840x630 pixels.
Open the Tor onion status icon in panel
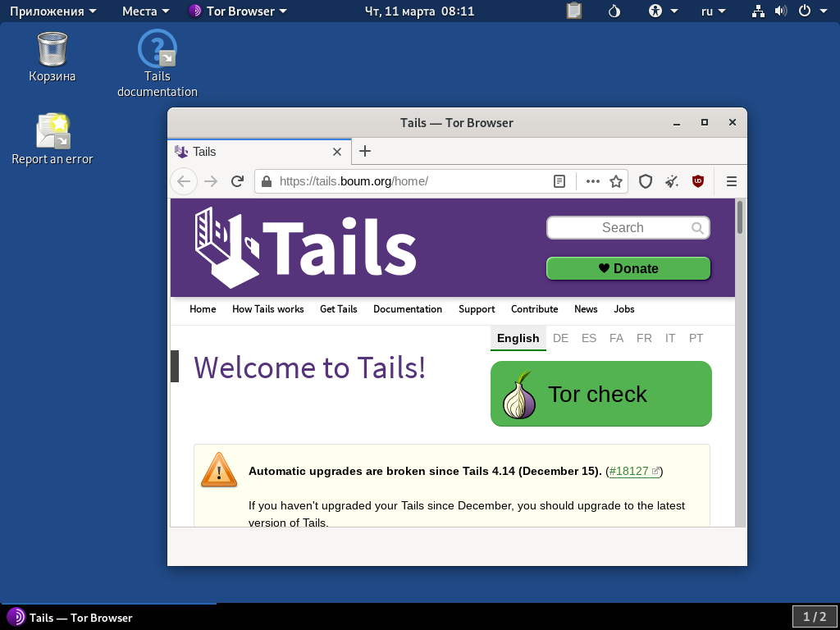[614, 11]
